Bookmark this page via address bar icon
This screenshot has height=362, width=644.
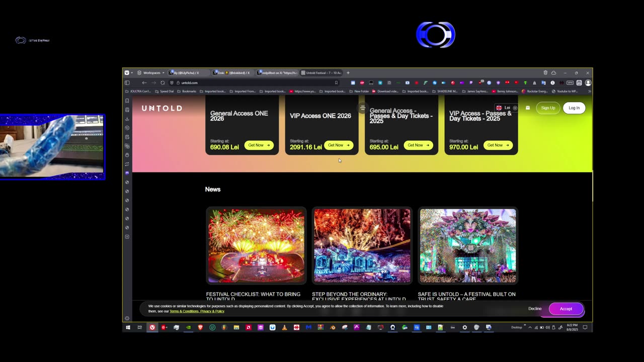click(336, 82)
